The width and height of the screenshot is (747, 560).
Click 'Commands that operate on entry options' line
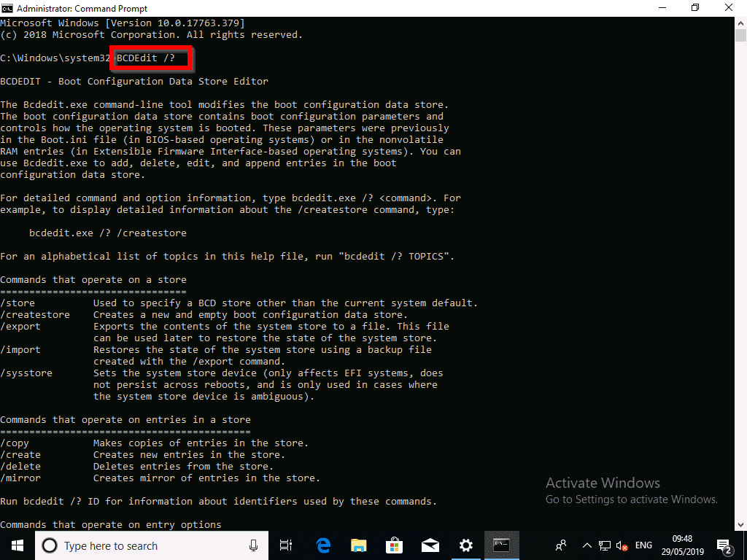point(111,525)
